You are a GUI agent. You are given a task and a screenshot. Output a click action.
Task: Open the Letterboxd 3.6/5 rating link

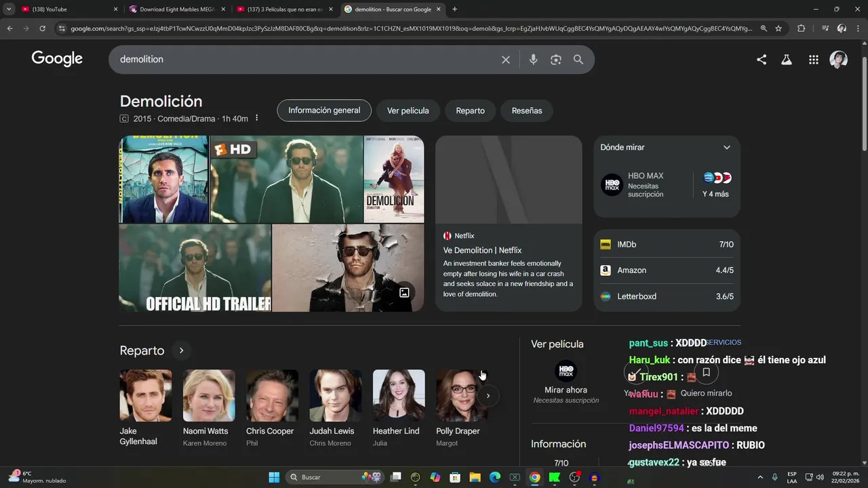pos(667,296)
